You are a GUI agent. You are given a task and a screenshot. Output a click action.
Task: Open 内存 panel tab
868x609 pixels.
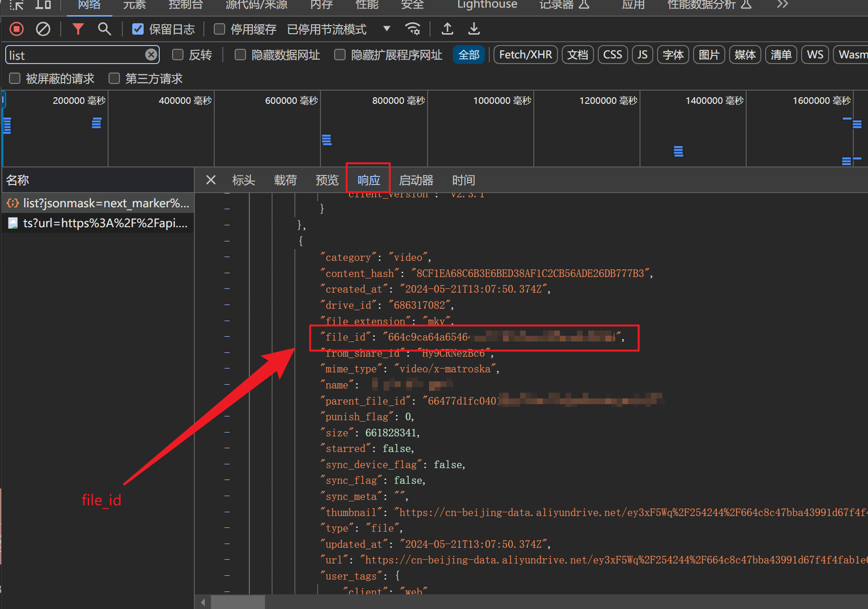[x=321, y=5]
